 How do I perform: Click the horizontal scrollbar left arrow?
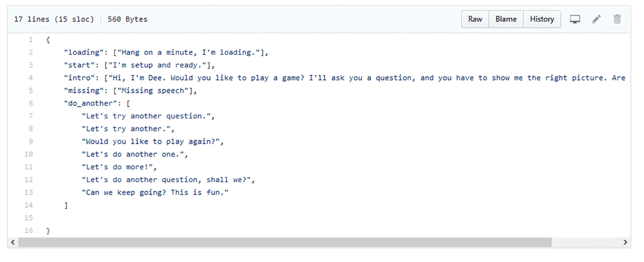click(13, 242)
